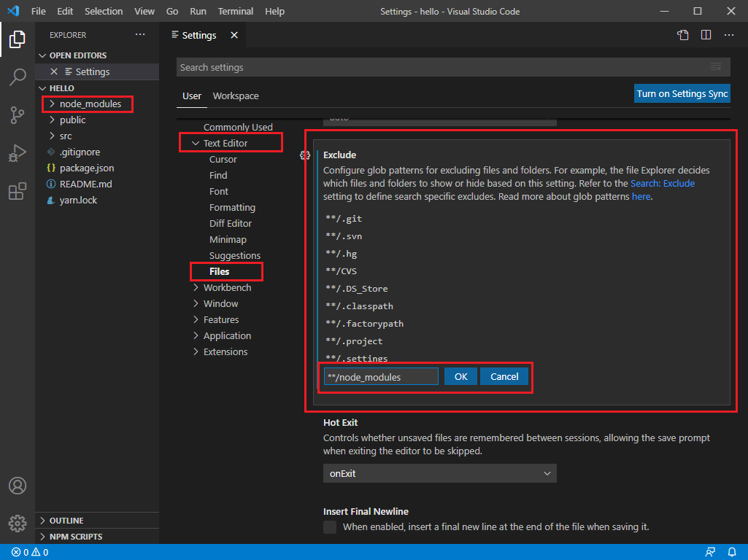Select Commonly Used settings category
This screenshot has height=560, width=748.
[x=238, y=128]
